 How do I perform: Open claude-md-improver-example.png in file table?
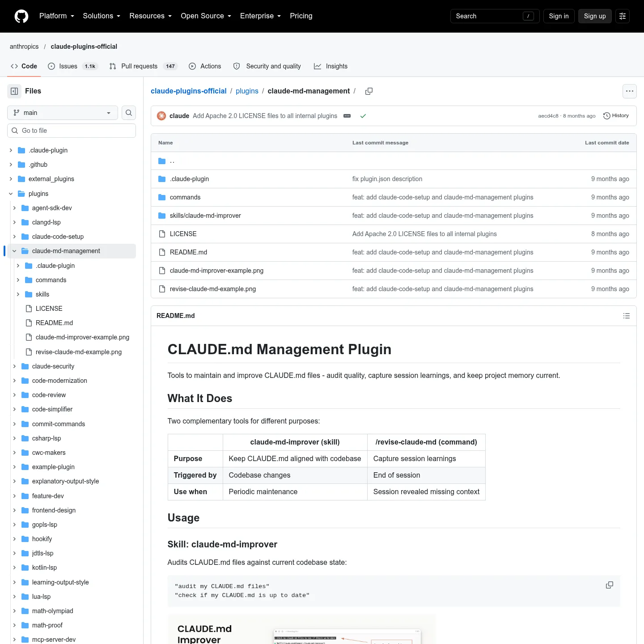(216, 271)
